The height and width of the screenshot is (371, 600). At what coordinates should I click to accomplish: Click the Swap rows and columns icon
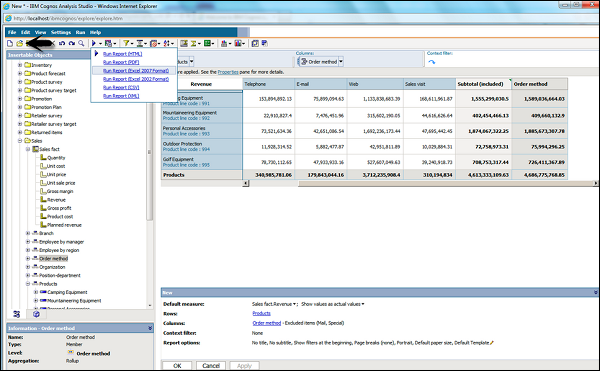(x=255, y=44)
